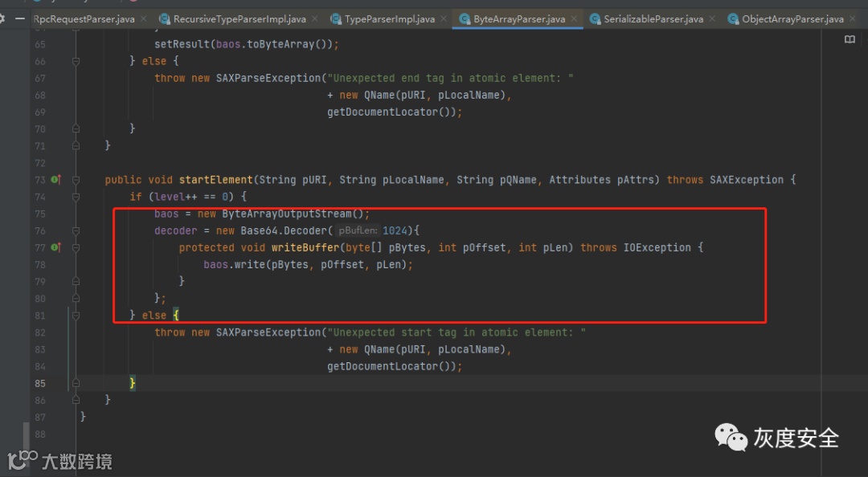Close the RecursiveTypeParserImpl.java tab
Screen dimensions: 868x477
pyautogui.click(x=315, y=18)
